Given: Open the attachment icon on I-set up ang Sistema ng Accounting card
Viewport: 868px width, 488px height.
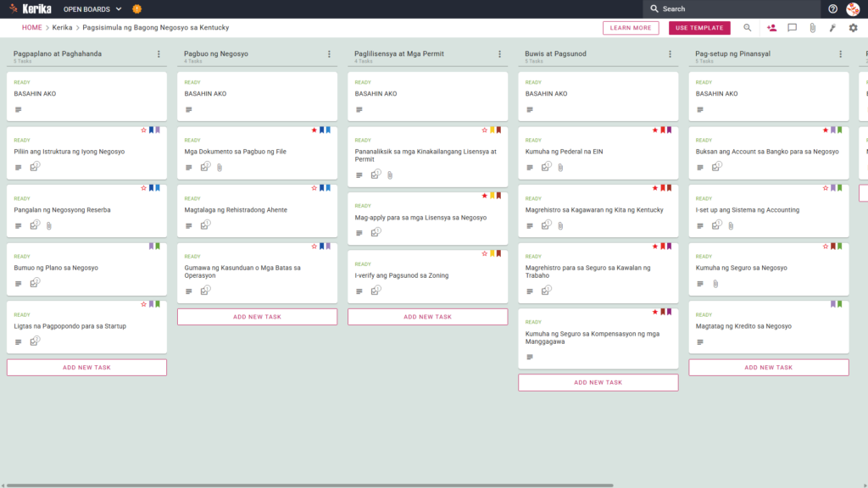Looking at the screenshot, I should pyautogui.click(x=732, y=225).
